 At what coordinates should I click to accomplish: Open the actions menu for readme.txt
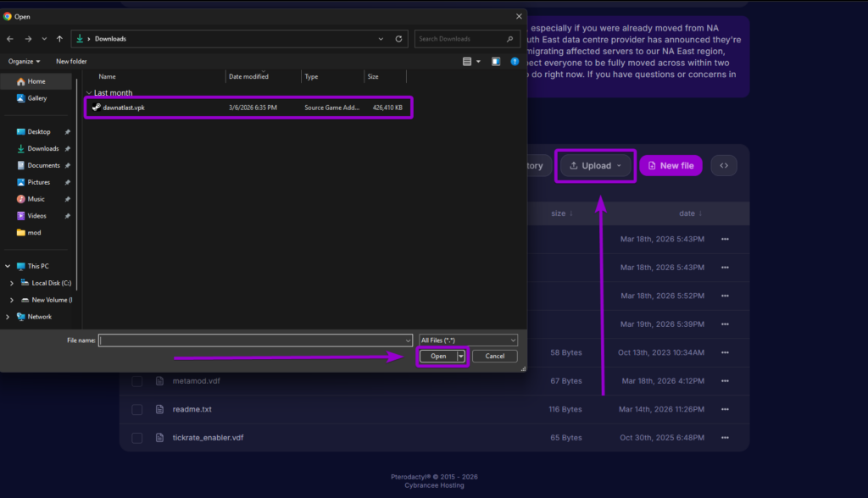tap(725, 409)
